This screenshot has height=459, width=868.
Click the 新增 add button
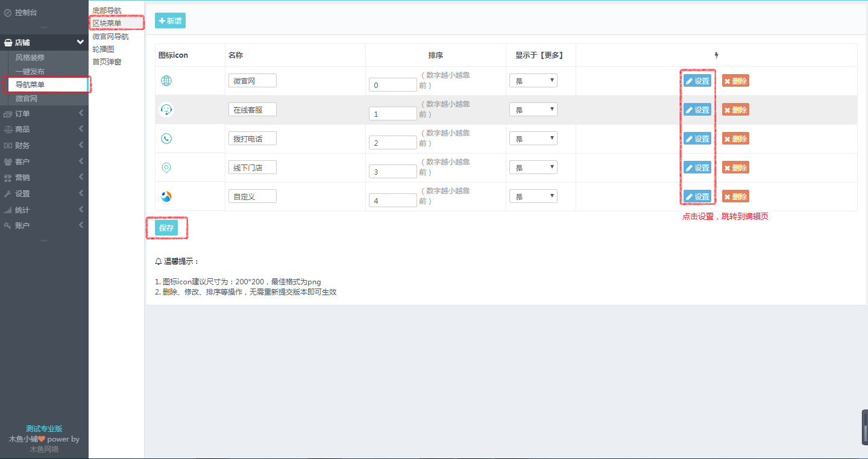[170, 21]
